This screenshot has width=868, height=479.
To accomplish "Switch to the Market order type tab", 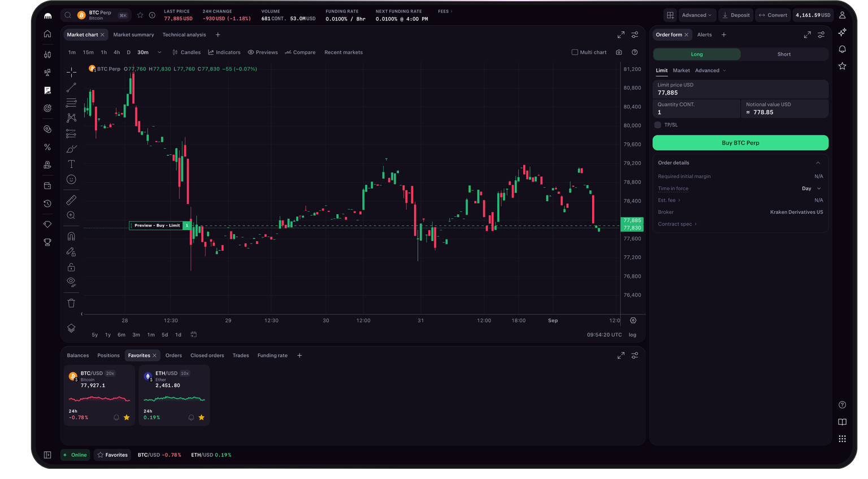I will point(681,71).
